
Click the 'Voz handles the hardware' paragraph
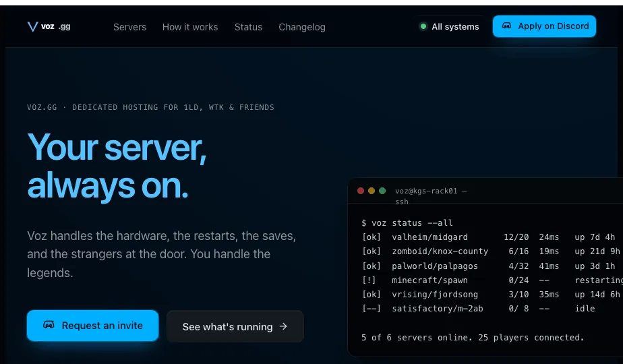(x=161, y=254)
